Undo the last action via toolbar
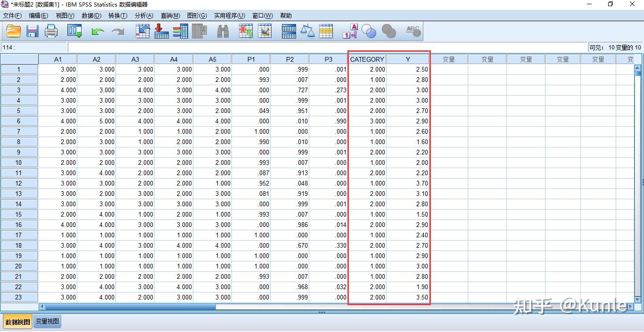Image resolution: width=644 pixels, height=332 pixels. pyautogui.click(x=98, y=31)
